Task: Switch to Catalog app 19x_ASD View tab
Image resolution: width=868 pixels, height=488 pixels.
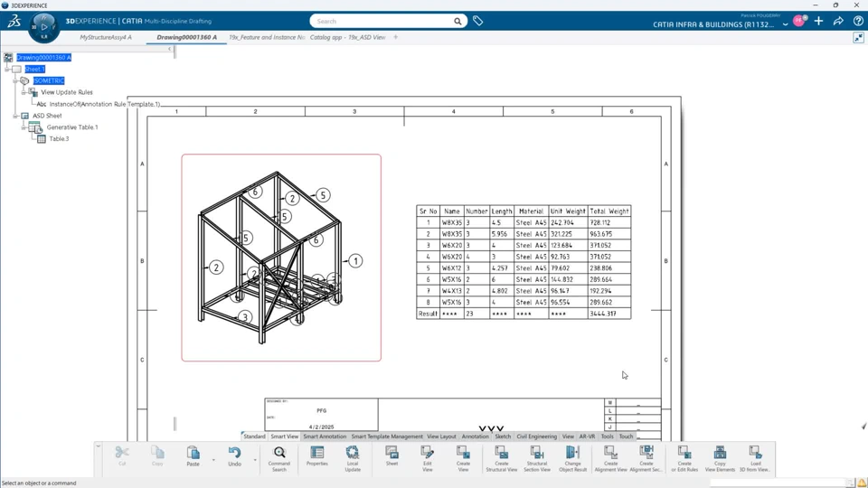Action: point(347,37)
